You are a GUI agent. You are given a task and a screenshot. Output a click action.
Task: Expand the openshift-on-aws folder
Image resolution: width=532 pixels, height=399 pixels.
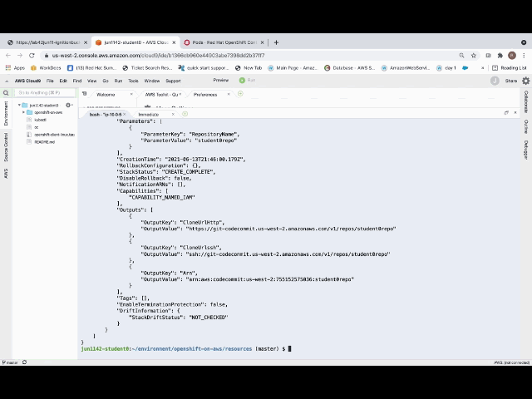coord(23,112)
